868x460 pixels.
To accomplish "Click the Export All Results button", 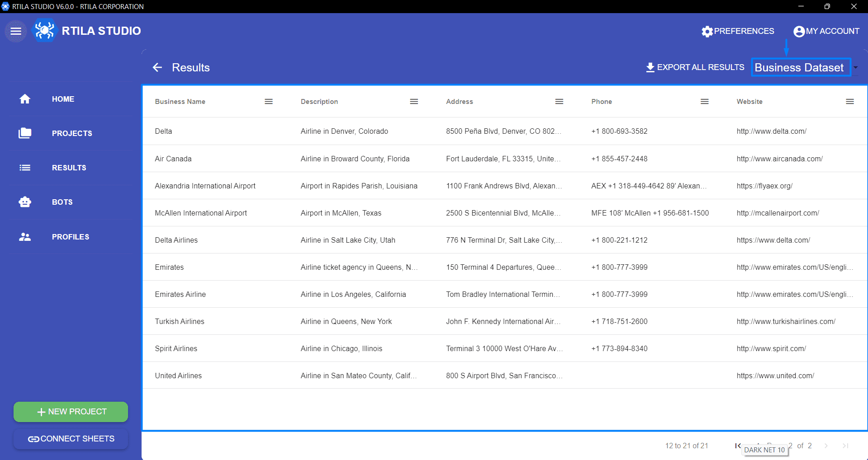I will (701, 67).
